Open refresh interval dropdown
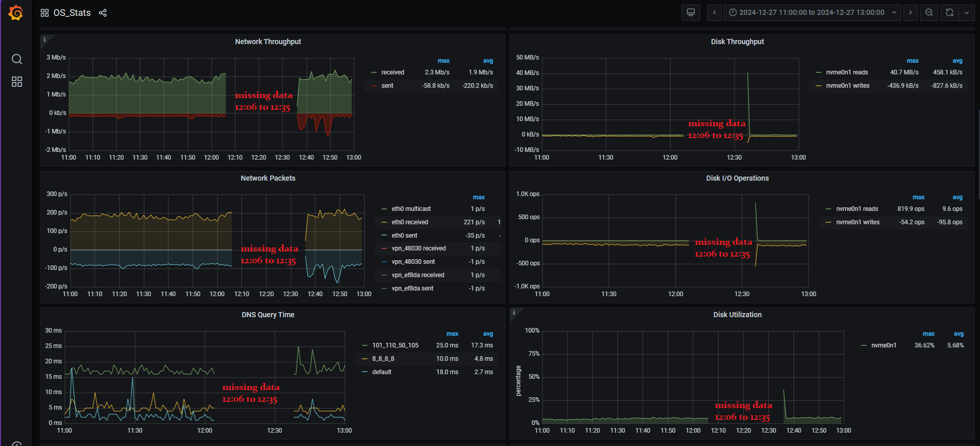 967,12
